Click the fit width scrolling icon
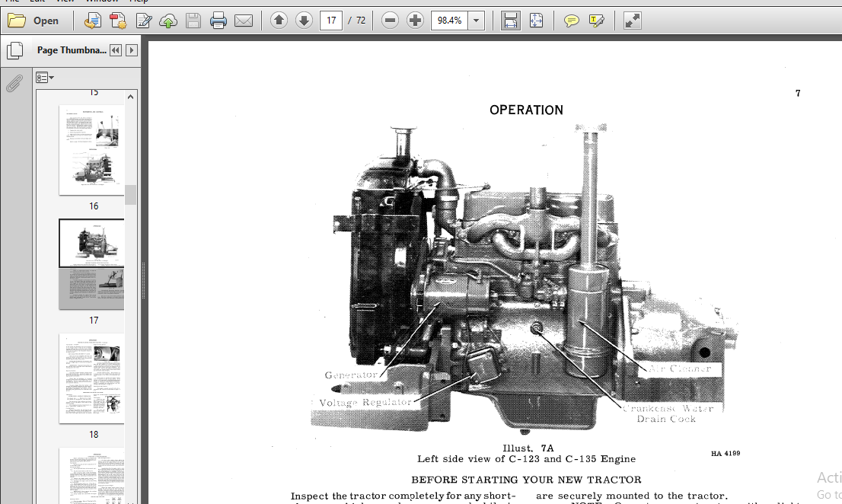Viewport: 842px width, 504px height. [x=511, y=21]
